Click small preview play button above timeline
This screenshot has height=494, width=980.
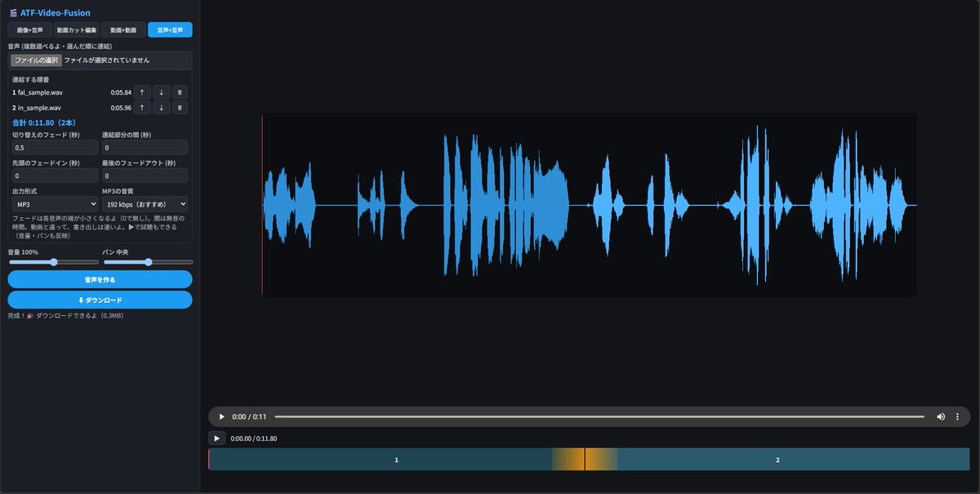coord(216,438)
